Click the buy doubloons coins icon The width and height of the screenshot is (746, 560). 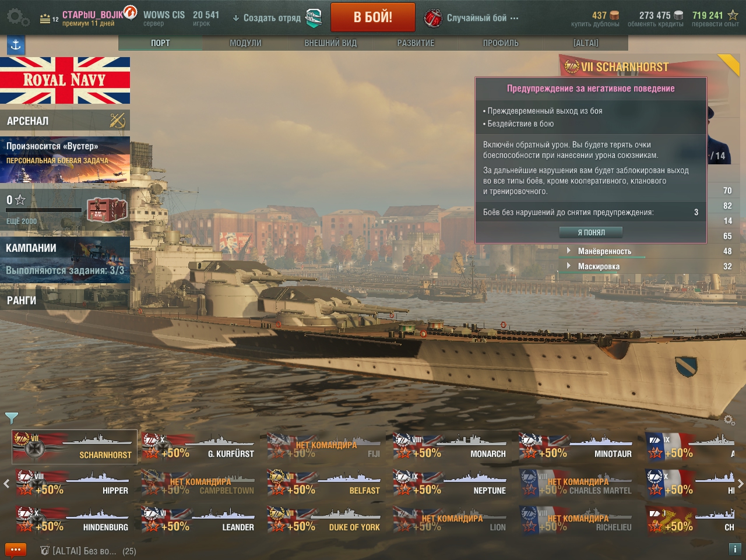coord(614,15)
